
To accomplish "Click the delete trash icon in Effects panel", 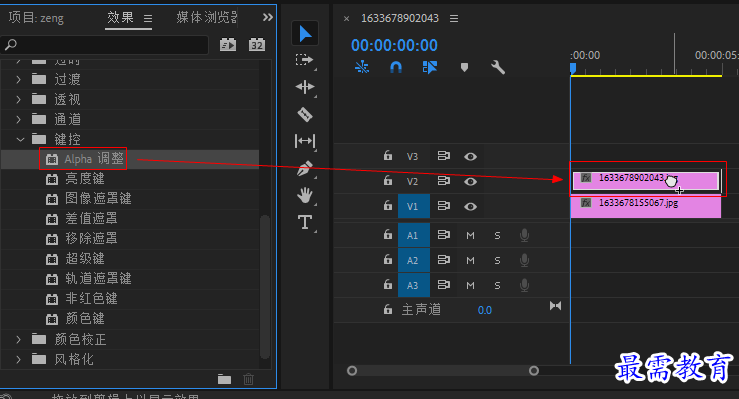I will point(248,379).
